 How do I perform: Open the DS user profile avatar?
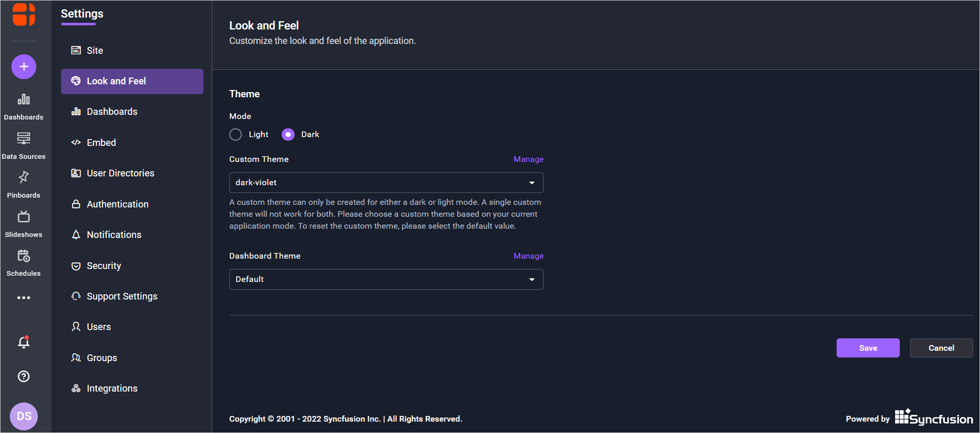click(x=24, y=416)
